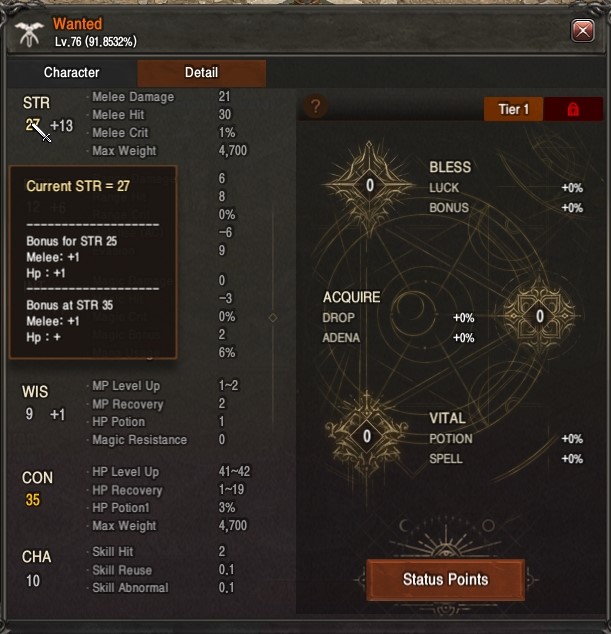
Task: Click the red lock tier icon
Action: coord(573,109)
